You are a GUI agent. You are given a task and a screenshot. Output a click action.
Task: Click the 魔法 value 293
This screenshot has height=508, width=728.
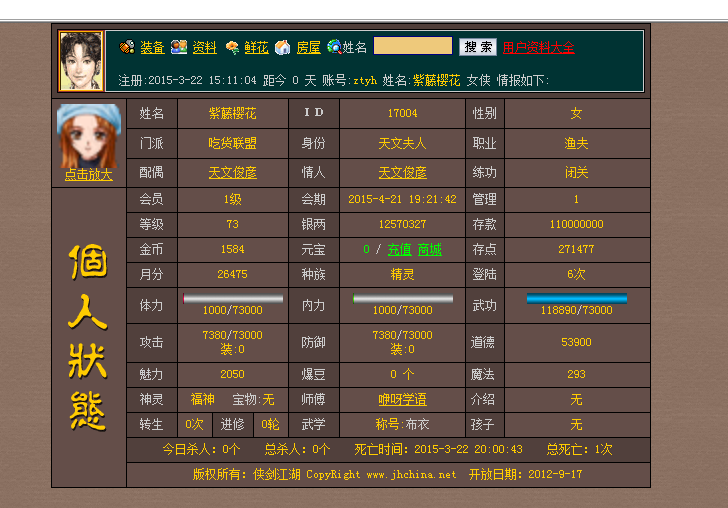576,374
